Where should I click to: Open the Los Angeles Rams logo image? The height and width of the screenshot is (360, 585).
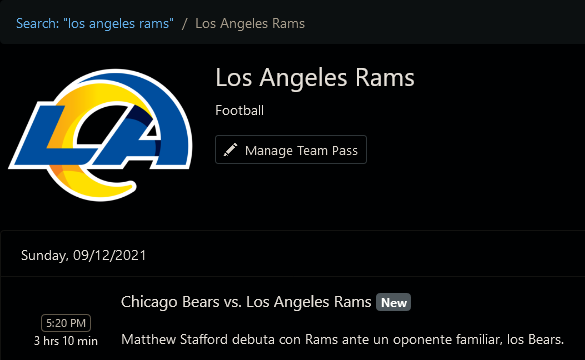coord(100,135)
